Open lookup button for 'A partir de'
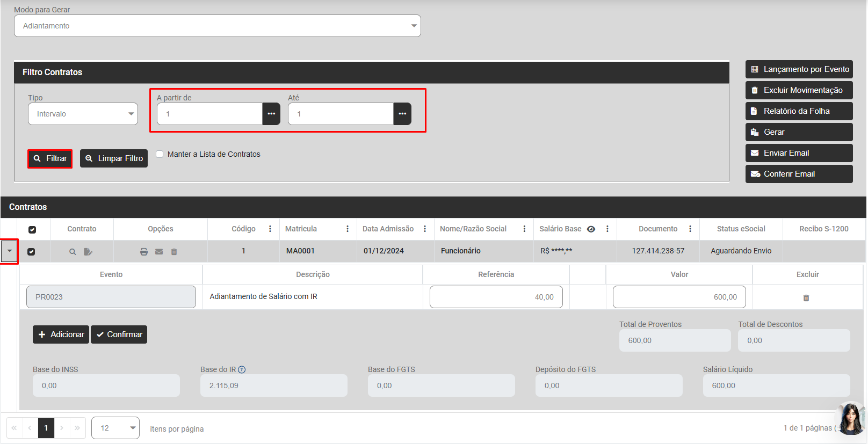This screenshot has height=444, width=868. point(271,114)
